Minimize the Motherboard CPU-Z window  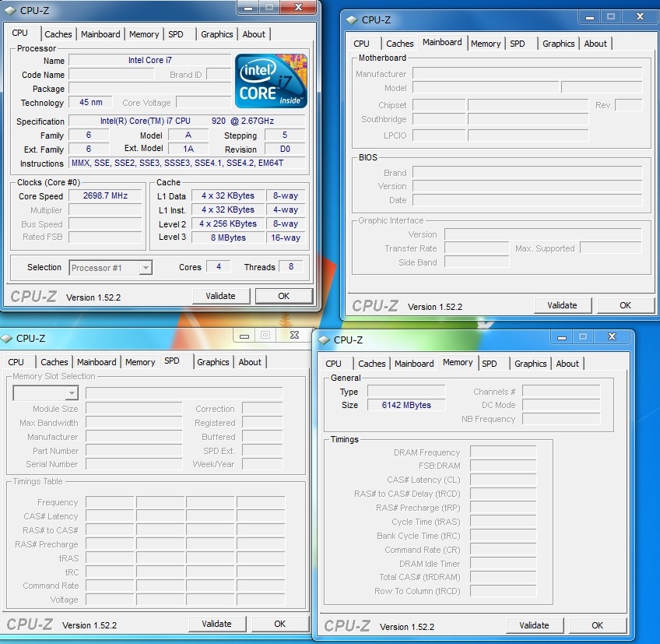pos(590,18)
